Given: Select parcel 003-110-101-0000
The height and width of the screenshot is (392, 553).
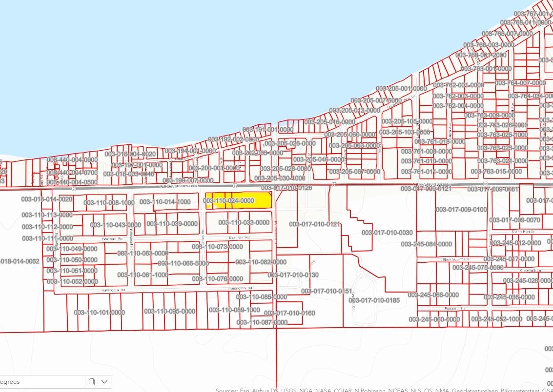Looking at the screenshot, I should (99, 313).
